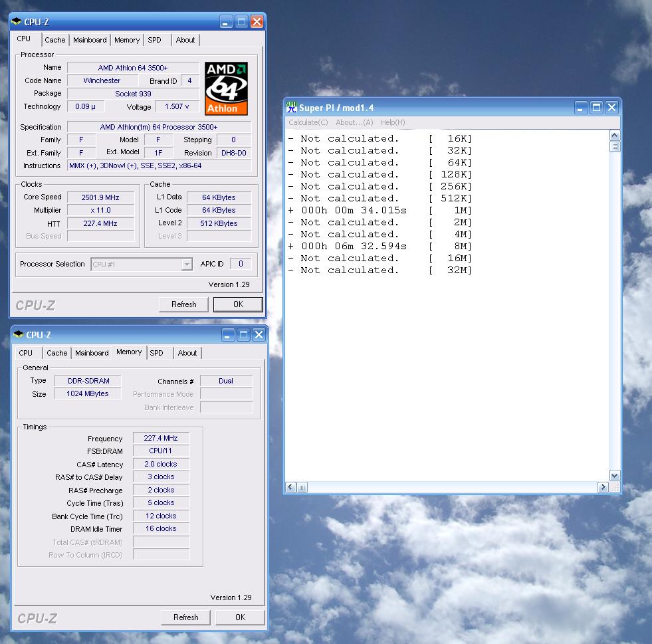Click the Package value Socket 939
Screen dimensions: 652x644
click(133, 94)
